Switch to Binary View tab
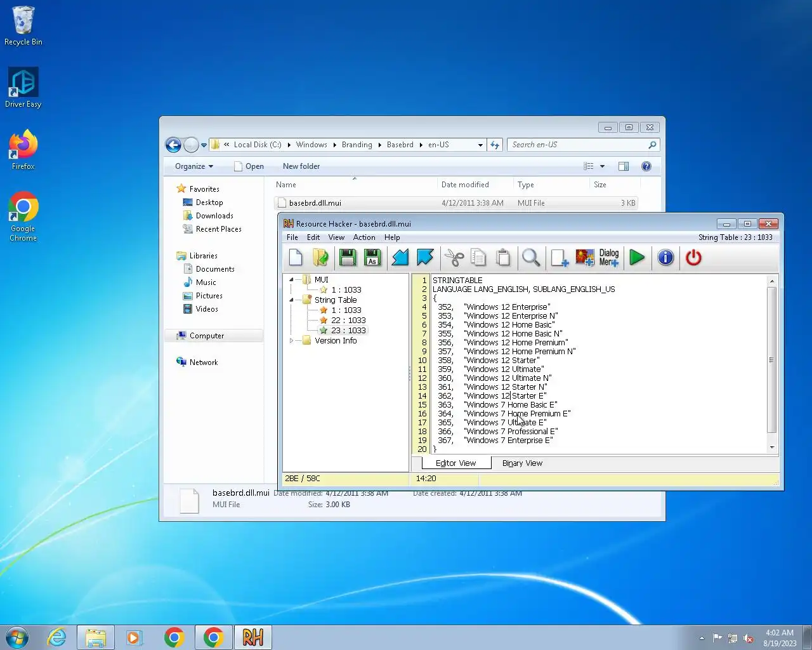Image resolution: width=812 pixels, height=650 pixels. (522, 463)
